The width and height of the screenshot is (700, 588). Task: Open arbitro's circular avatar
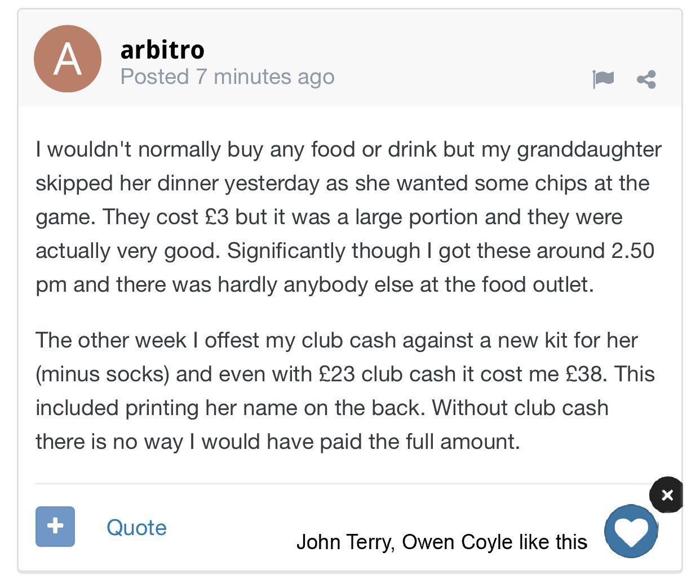(x=68, y=59)
